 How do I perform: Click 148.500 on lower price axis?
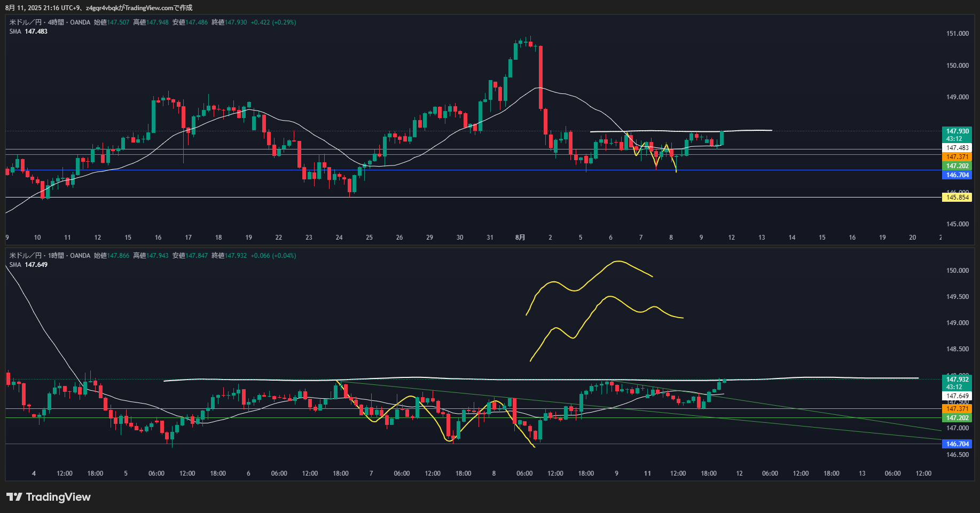(x=957, y=349)
